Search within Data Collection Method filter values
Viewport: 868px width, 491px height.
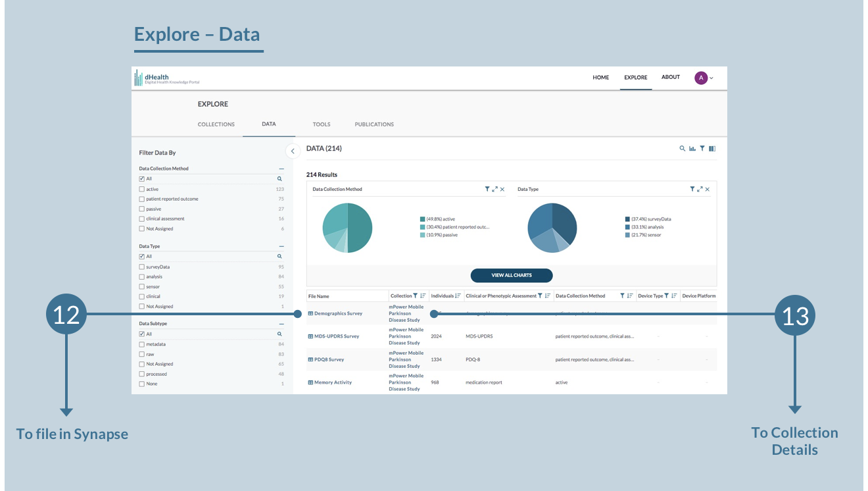[x=279, y=179]
